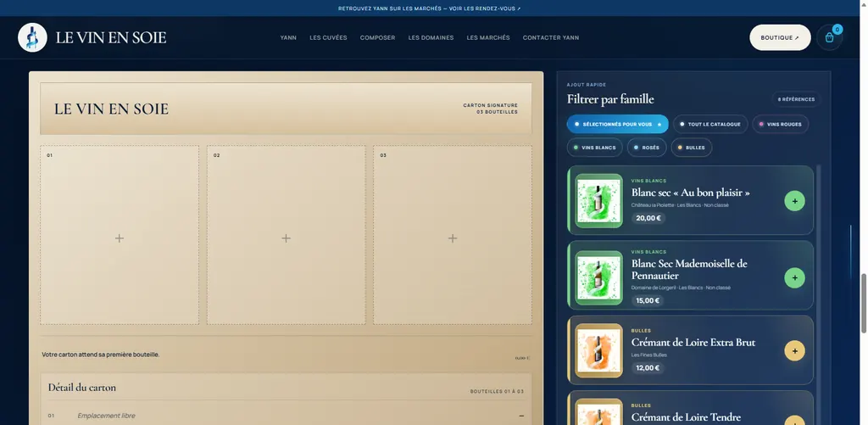The image size is (868, 425).
Task: Click Bouteilles 01 à 03 label
Action: tap(497, 391)
